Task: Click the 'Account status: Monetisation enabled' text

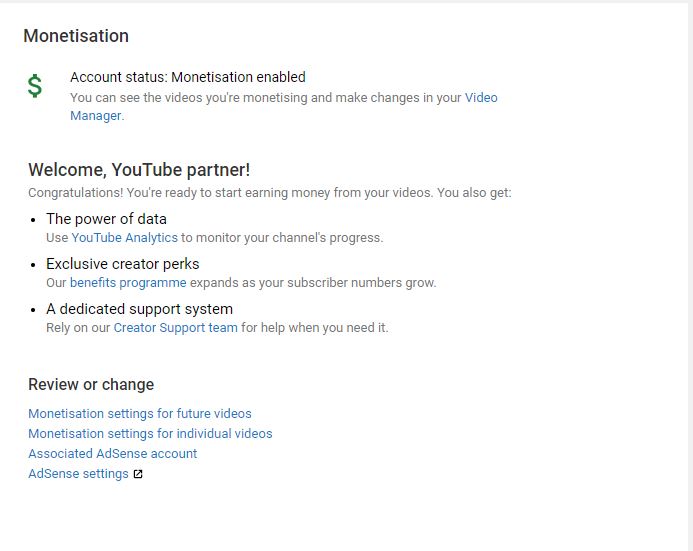Action: [x=188, y=77]
